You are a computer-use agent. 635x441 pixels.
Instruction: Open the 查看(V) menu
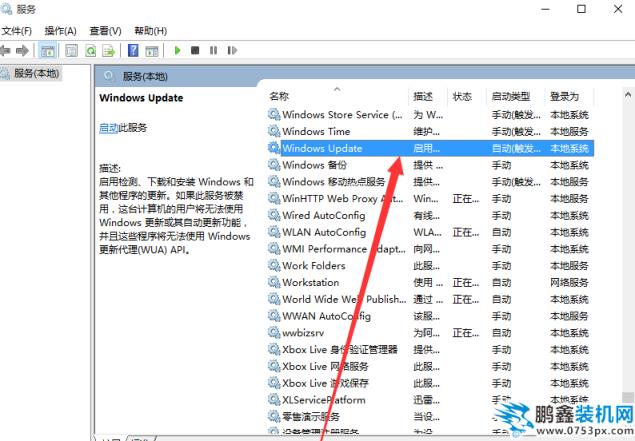coord(105,31)
